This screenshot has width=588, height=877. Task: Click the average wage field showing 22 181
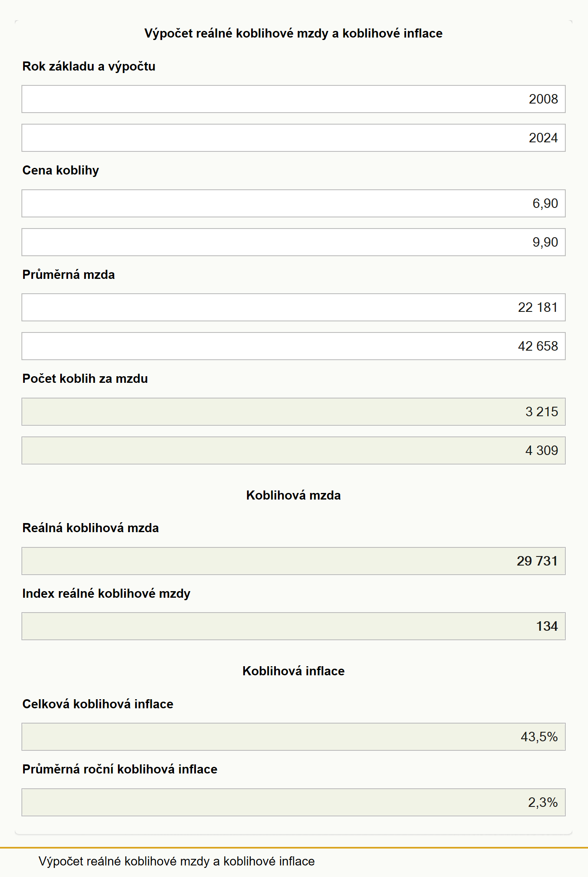click(x=294, y=307)
